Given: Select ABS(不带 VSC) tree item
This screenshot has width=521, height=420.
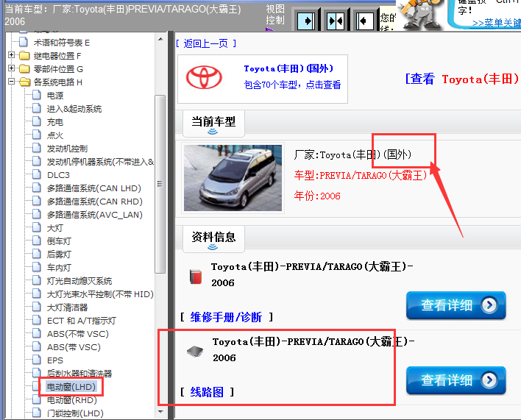Looking at the screenshot, I should click(78, 334).
